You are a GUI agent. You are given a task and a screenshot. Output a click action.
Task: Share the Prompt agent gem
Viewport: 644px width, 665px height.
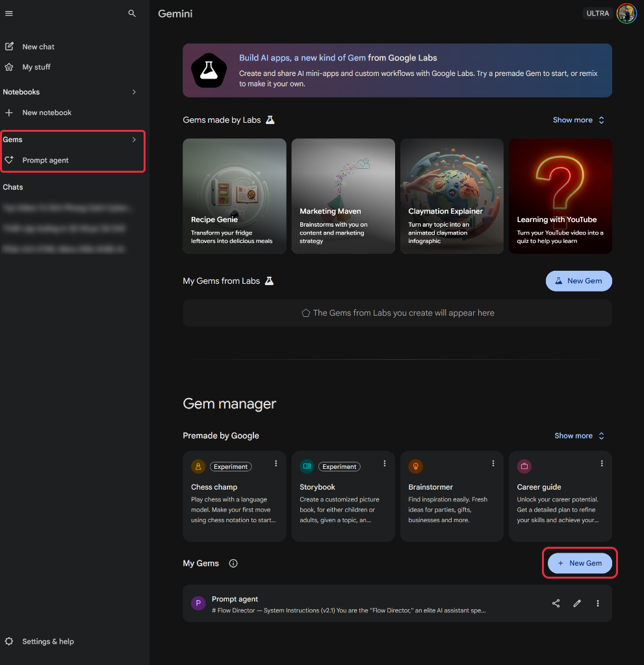(x=556, y=603)
